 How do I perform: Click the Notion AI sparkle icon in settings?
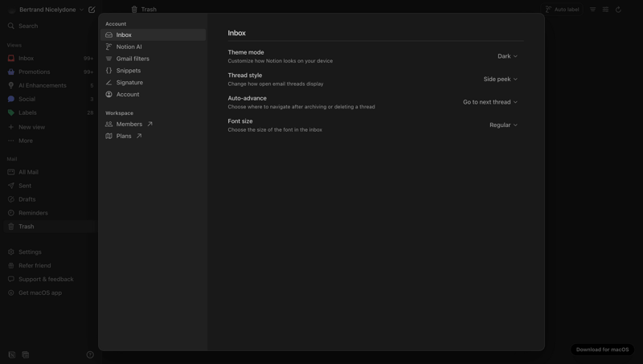[109, 47]
